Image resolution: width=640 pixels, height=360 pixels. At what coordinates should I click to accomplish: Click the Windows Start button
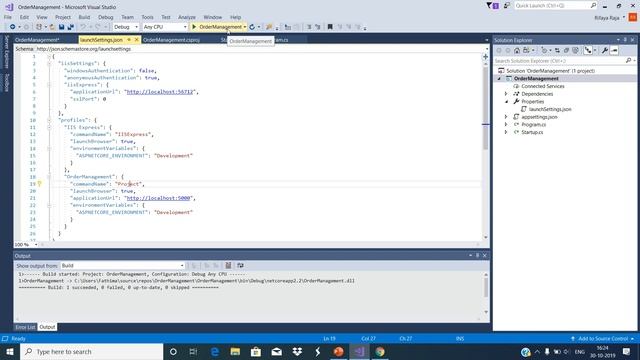[x=10, y=351]
